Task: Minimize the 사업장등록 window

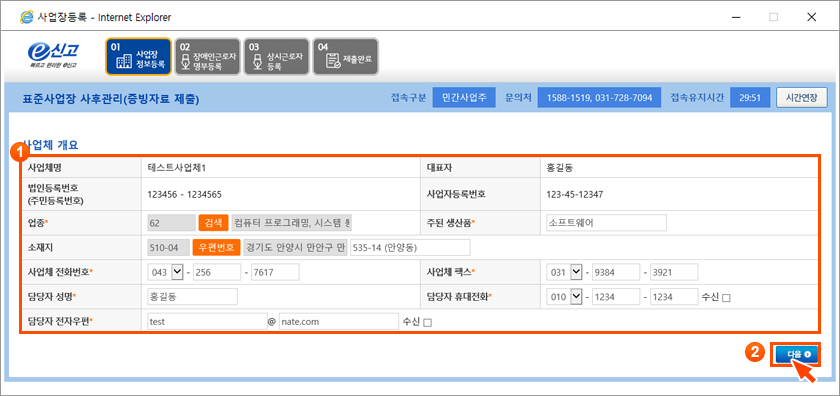Action: [x=735, y=17]
